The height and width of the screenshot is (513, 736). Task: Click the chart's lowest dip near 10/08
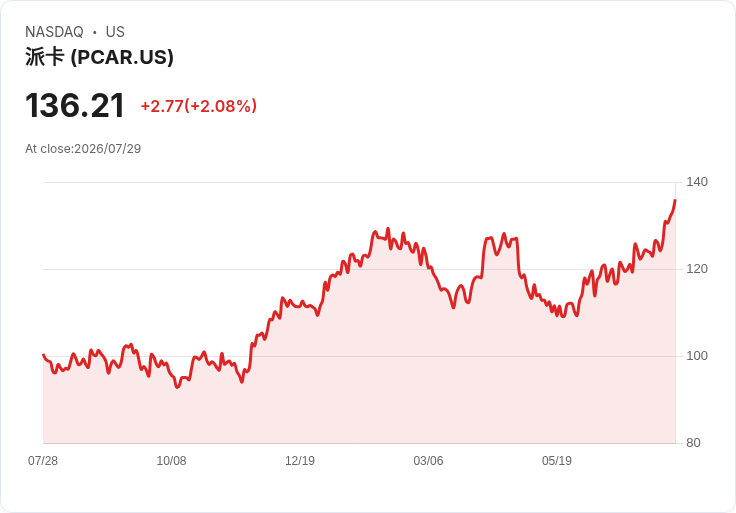pos(177,387)
